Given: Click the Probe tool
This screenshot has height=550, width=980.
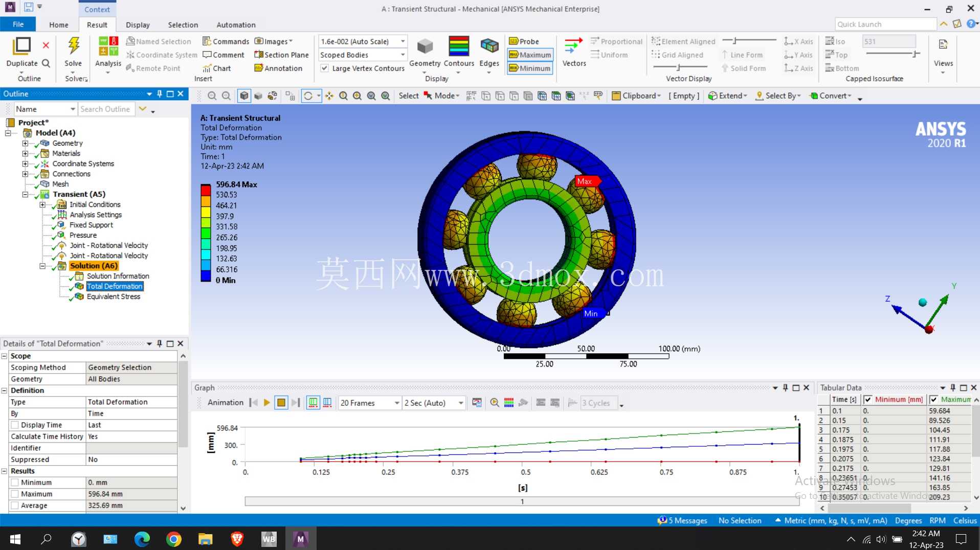Looking at the screenshot, I should coord(524,41).
